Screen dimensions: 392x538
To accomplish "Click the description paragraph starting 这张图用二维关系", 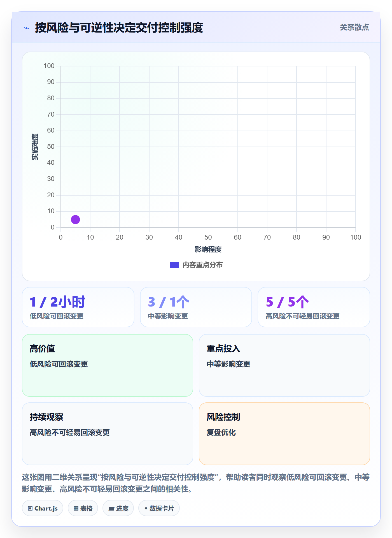I will point(196,483).
